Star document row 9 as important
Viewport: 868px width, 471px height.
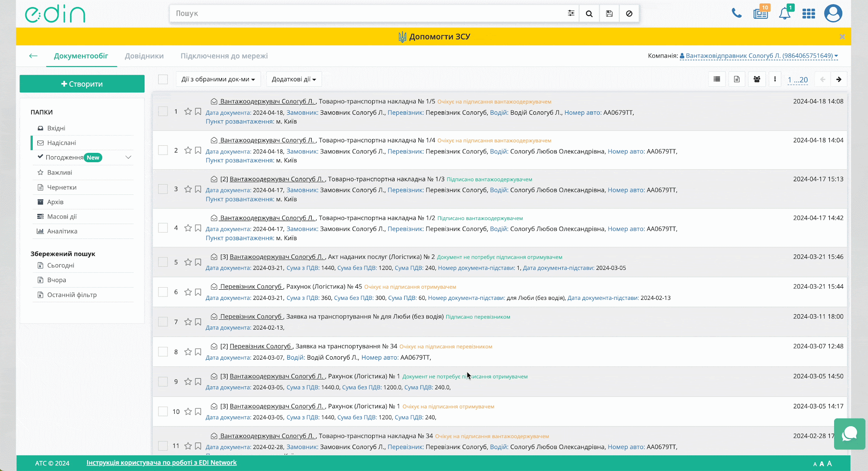point(188,382)
